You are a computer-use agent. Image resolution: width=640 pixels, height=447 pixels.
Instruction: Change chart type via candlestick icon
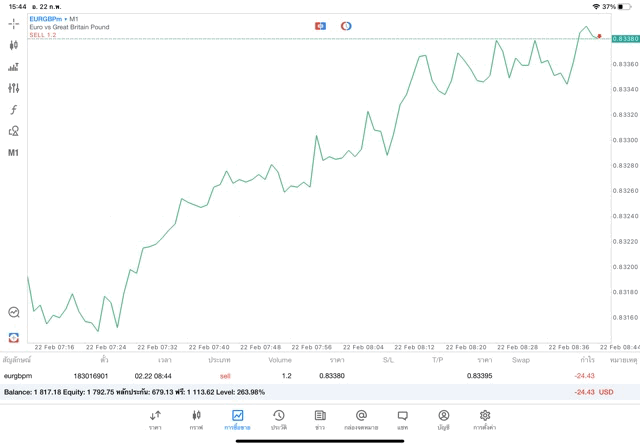point(14,45)
